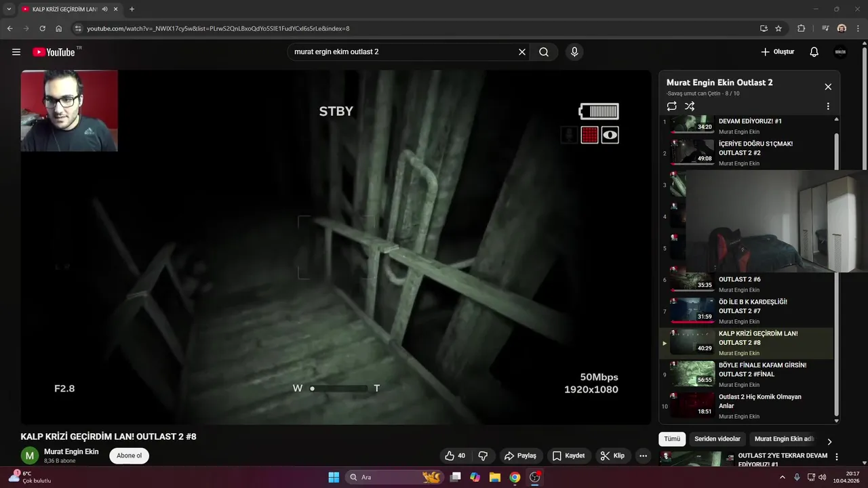Dislike the video with thumbs down
This screenshot has height=488, width=868.
[x=484, y=456]
